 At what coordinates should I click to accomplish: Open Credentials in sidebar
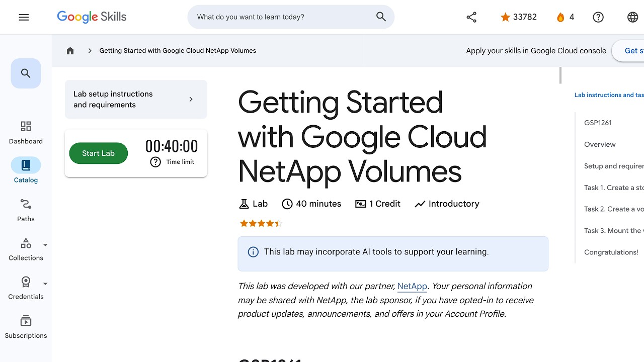[x=26, y=288]
